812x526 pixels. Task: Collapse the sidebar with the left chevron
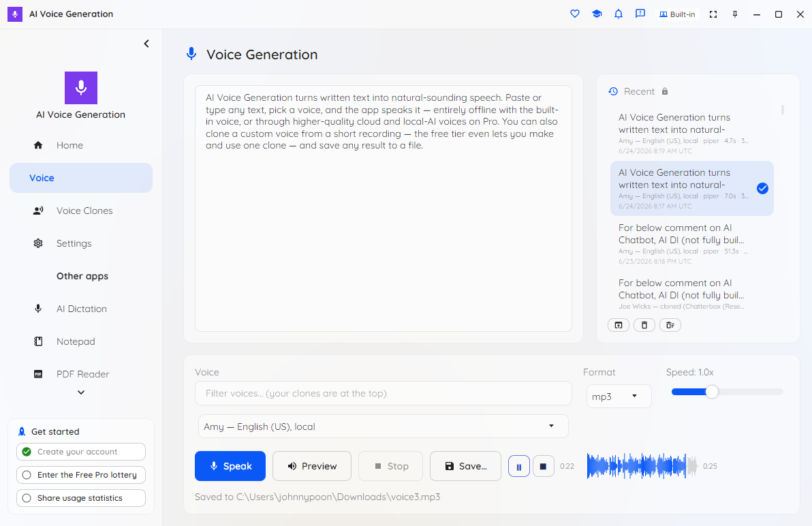(x=146, y=44)
